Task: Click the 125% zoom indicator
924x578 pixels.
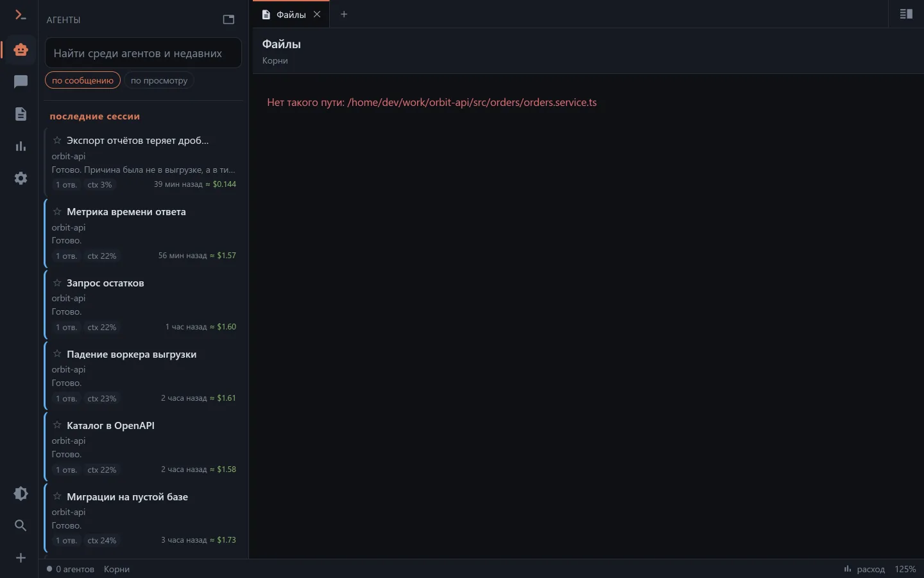Action: point(905,569)
